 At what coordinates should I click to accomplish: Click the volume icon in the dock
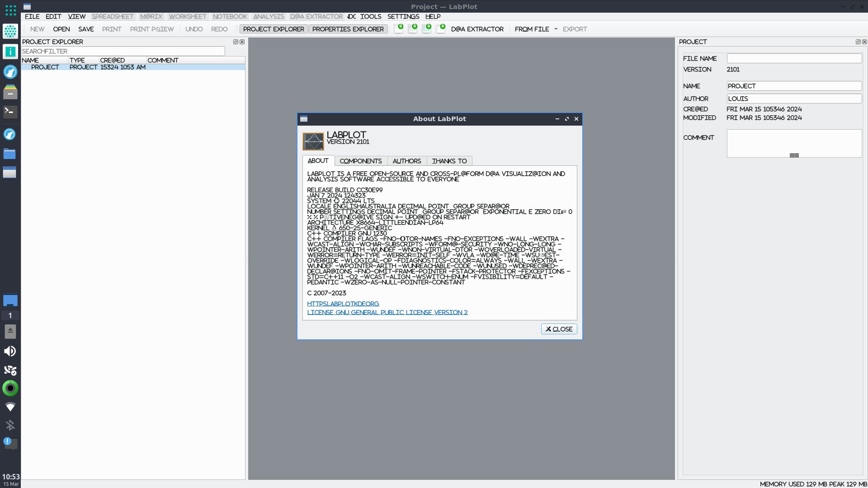(x=10, y=351)
